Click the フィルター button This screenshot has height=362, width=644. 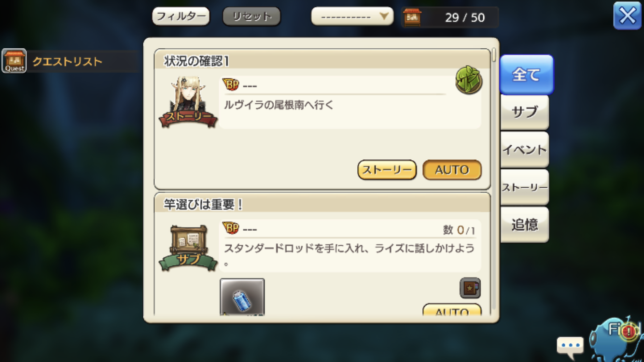(x=181, y=16)
